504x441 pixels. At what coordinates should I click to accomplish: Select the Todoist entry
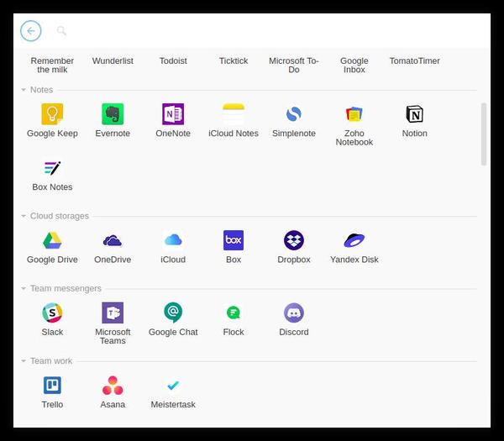click(173, 61)
